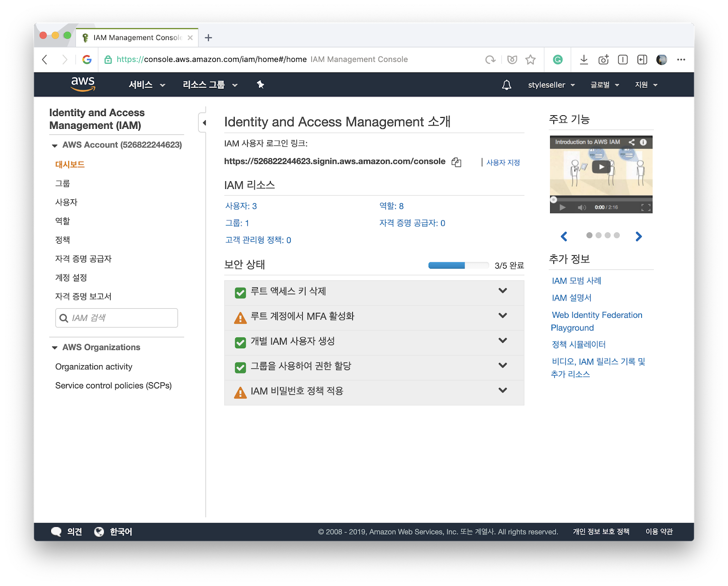This screenshot has width=728, height=586.
Task: Open 사용자 in the sidebar
Action: tap(66, 203)
